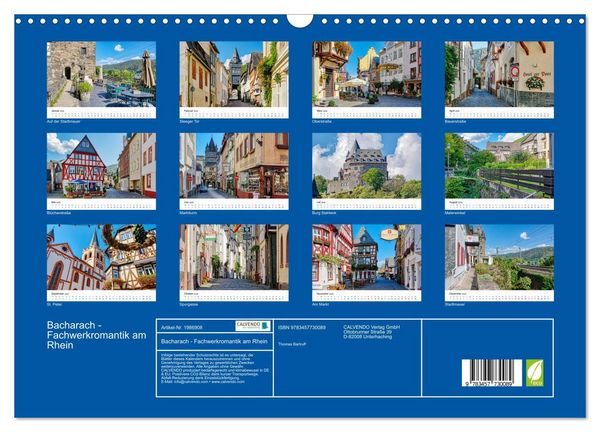Open the Oberstraße street photo
Viewport: 600px width, 432px height.
tap(367, 74)
